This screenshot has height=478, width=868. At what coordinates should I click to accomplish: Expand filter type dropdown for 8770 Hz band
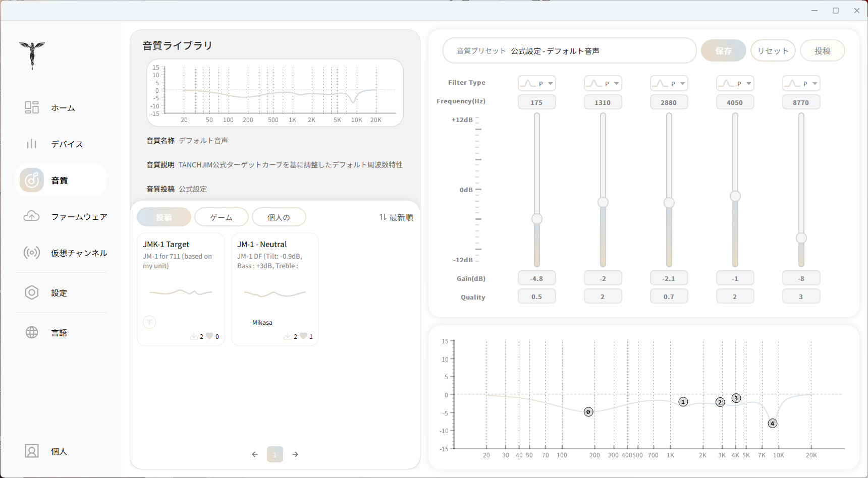[x=801, y=83]
